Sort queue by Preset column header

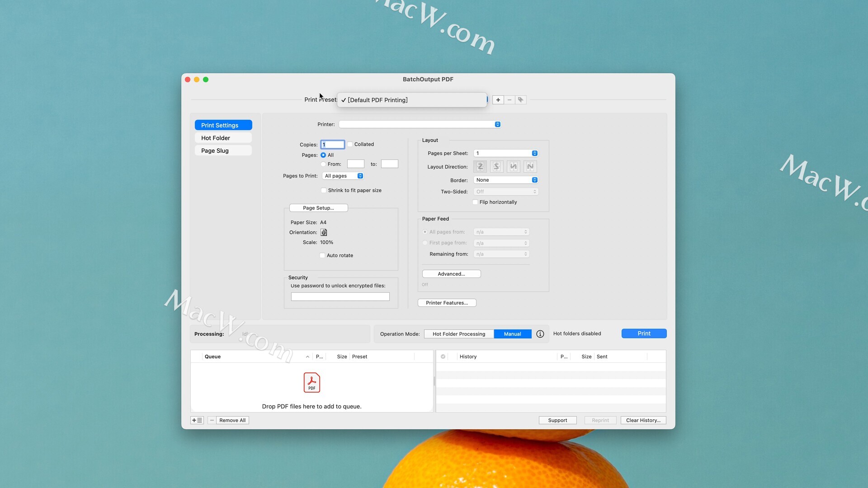[382, 357]
